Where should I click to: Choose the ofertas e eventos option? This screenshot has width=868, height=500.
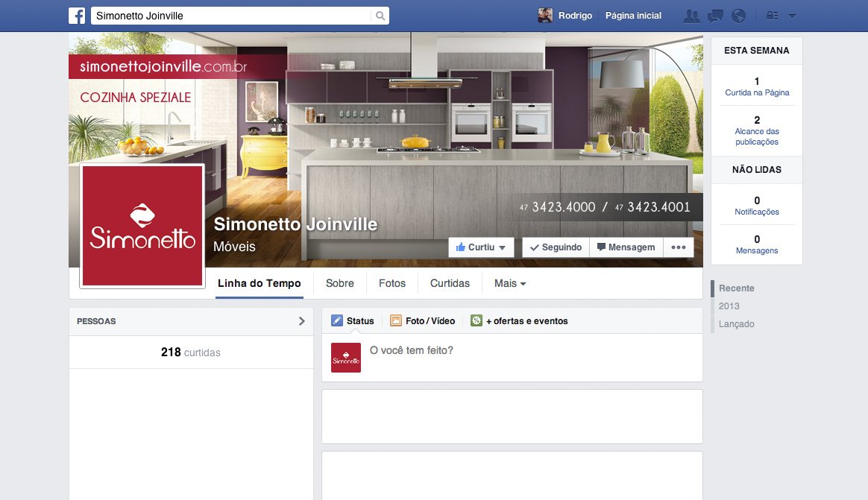click(x=519, y=321)
